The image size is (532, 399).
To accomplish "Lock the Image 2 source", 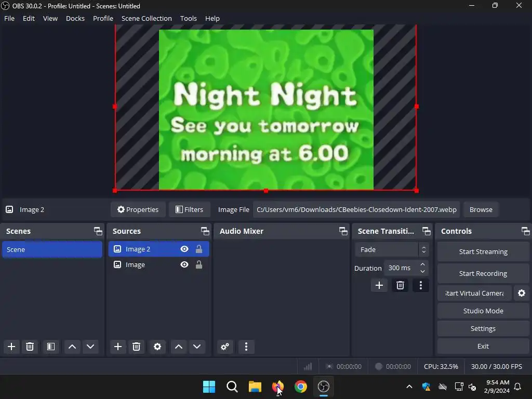I will pos(199,249).
